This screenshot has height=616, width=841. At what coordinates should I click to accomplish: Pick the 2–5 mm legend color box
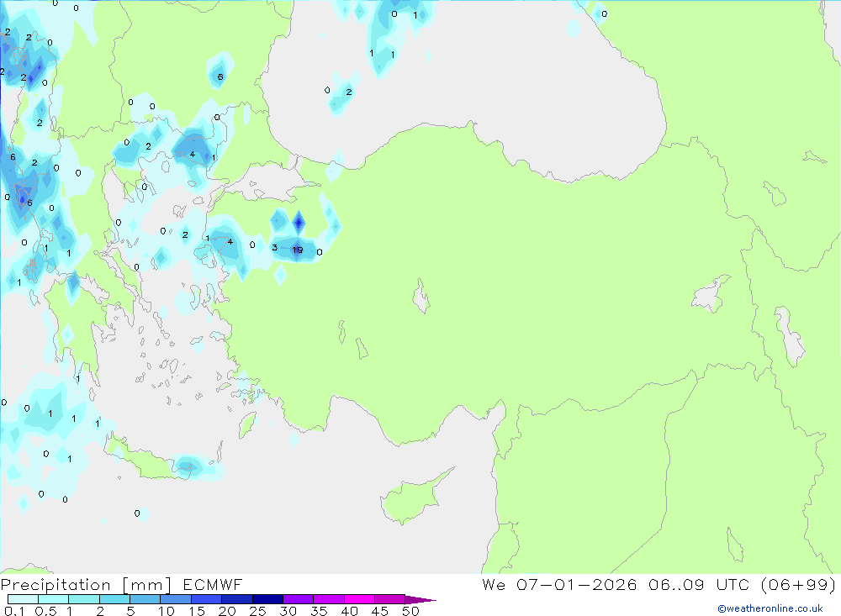114,599
